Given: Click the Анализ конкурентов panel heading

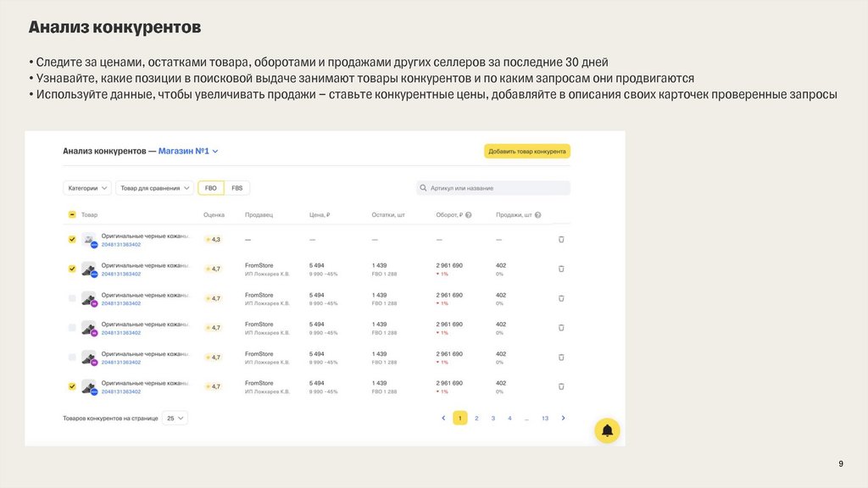Looking at the screenshot, I should 104,151.
